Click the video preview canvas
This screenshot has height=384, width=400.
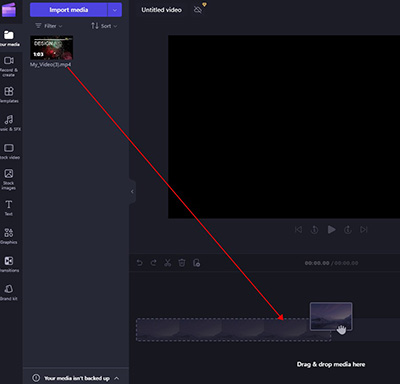pos(284,127)
